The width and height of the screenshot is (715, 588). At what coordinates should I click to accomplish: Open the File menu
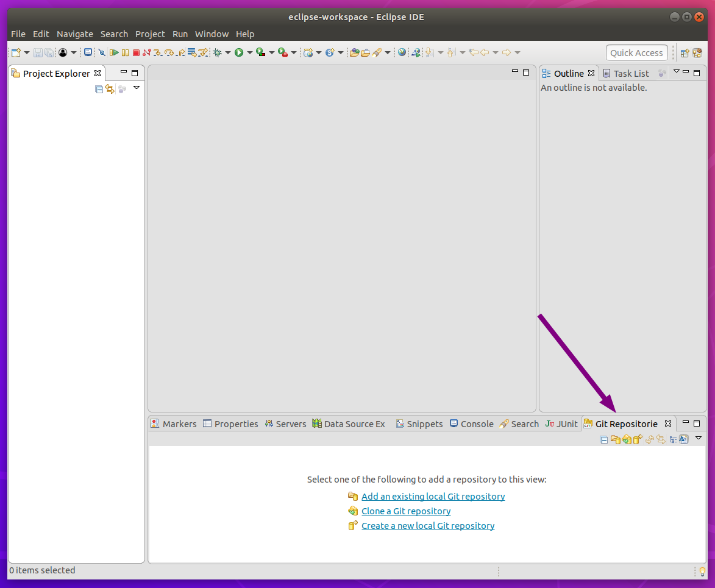(18, 34)
